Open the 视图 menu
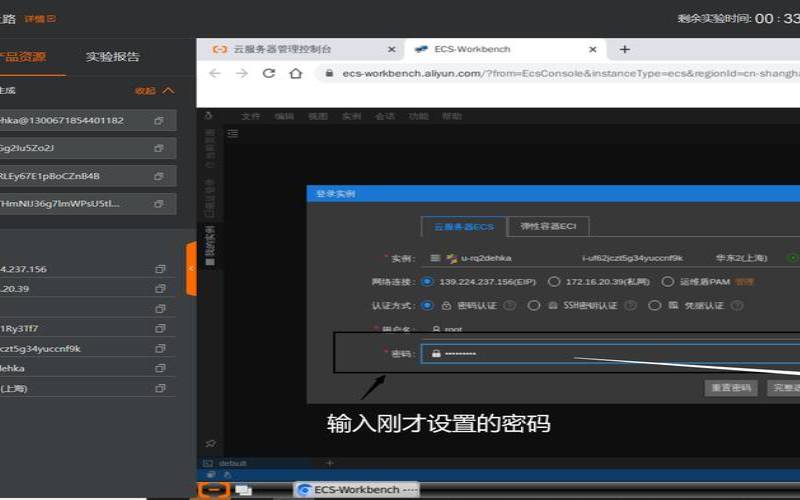This screenshot has width=800, height=500. [x=318, y=116]
